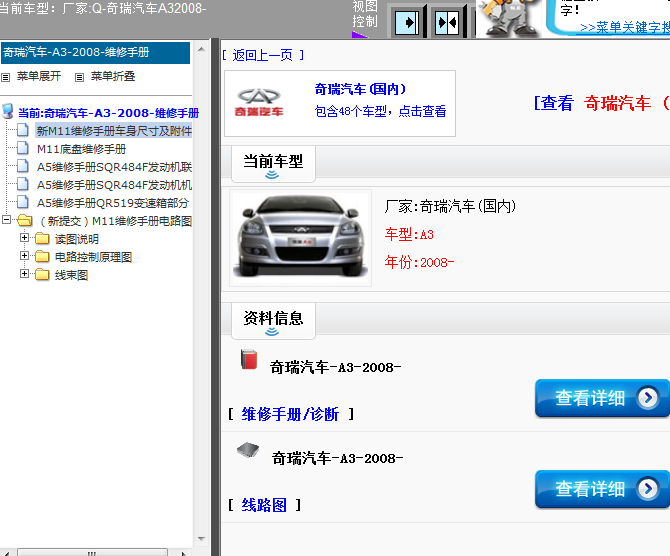
Task: Click the 菜单展开 icon
Action: coord(6,77)
